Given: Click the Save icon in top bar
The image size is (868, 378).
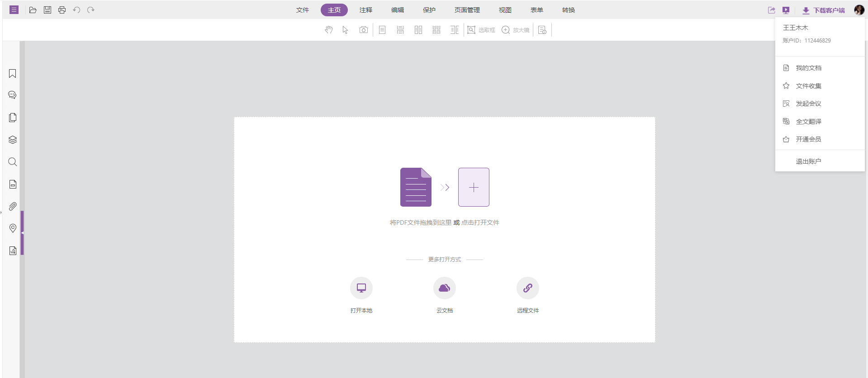Looking at the screenshot, I should click(47, 10).
